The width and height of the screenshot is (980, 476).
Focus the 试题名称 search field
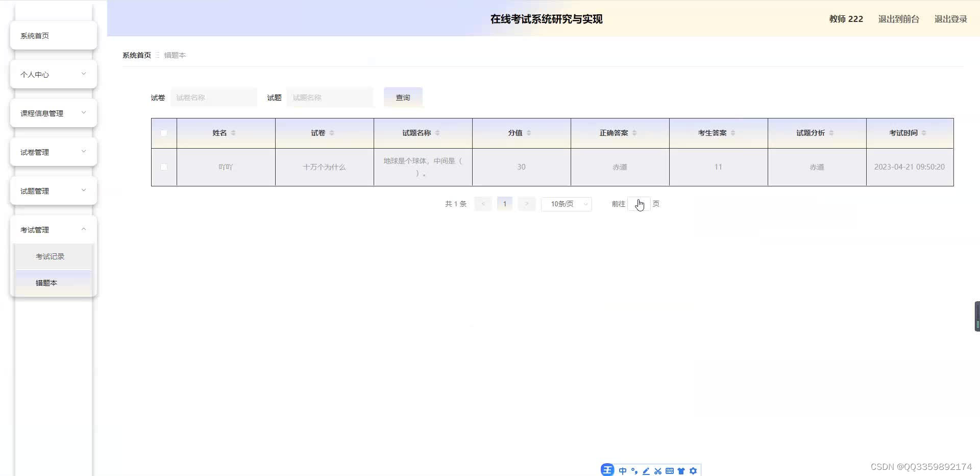(330, 98)
